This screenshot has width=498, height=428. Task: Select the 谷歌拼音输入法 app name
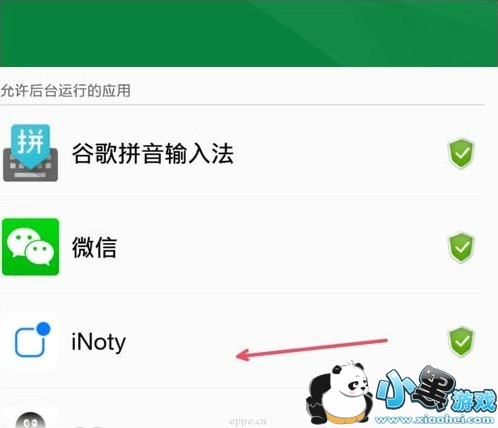(153, 154)
